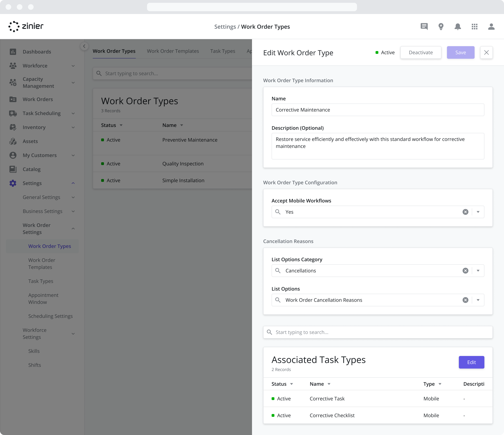Screen dimensions: 504x435
Task: Open your user profile avatar icon
Action: click(491, 27)
